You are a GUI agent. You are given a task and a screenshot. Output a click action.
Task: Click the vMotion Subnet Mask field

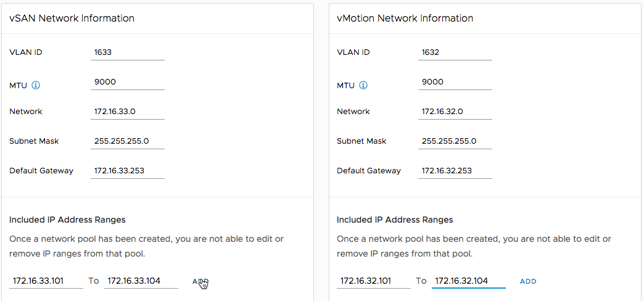(x=455, y=141)
